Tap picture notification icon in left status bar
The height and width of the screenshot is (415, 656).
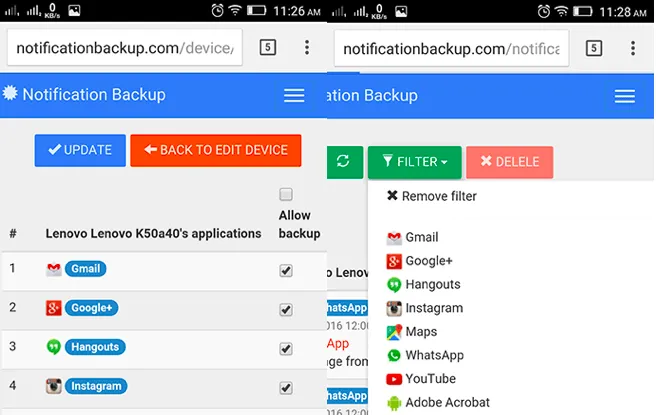tap(74, 10)
